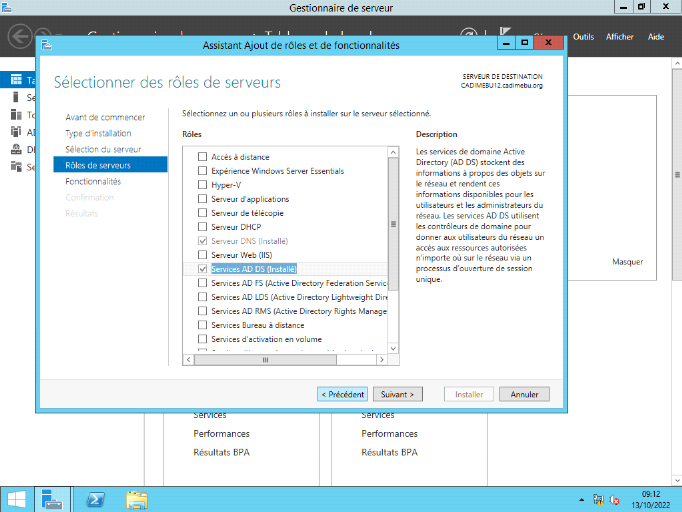Open Performances link in left tile
682x512 pixels.
click(221, 434)
